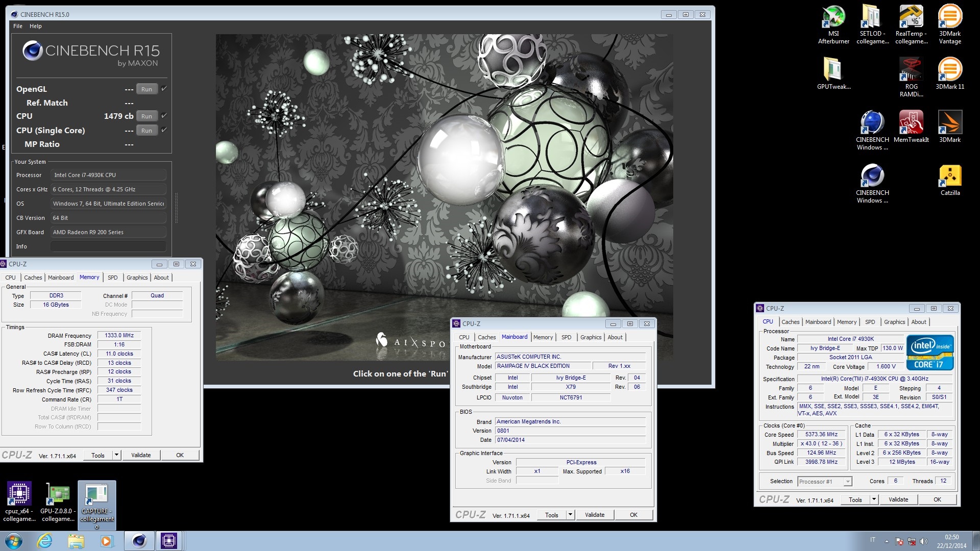Click the CPU score 1479 cb
This screenshot has height=551, width=980.
click(118, 116)
